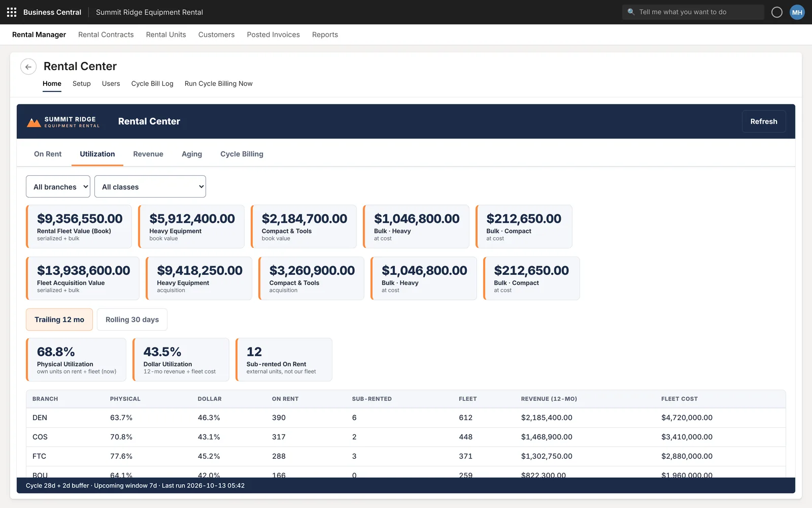This screenshot has height=508, width=812.
Task: Click Run Cycle Billing Now
Action: point(219,84)
